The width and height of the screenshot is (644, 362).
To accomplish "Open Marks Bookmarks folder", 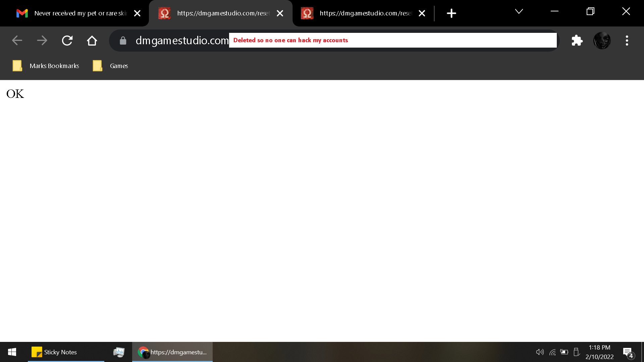I will pos(46,66).
